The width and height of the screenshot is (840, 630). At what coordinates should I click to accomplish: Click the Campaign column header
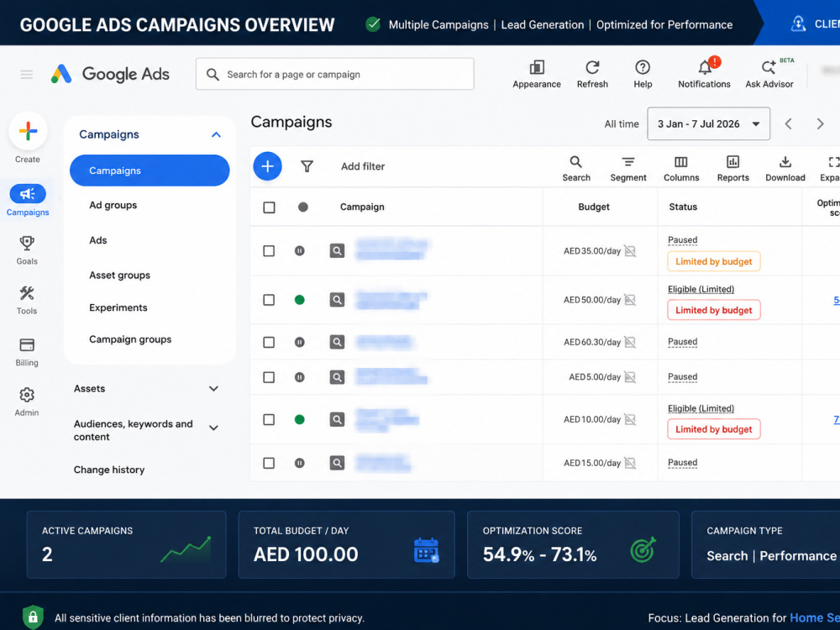pyautogui.click(x=362, y=207)
